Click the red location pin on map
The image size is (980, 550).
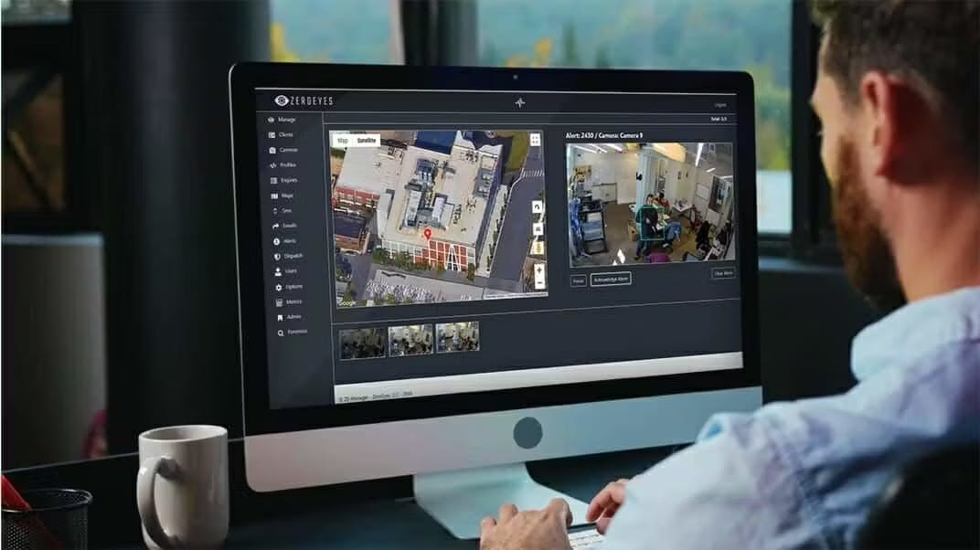point(427,235)
